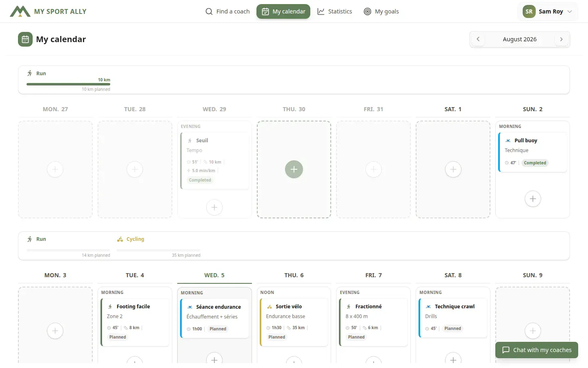Click the Cycling summary label

pyautogui.click(x=135, y=239)
